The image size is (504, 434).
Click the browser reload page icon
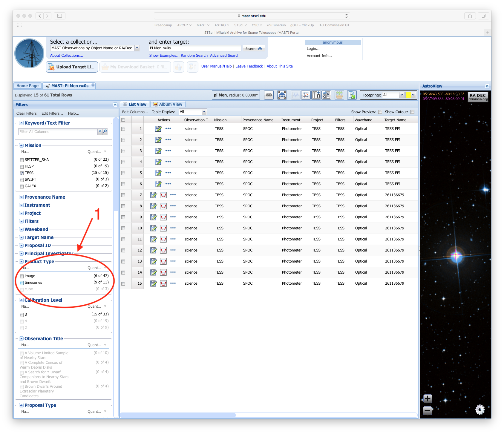346,16
